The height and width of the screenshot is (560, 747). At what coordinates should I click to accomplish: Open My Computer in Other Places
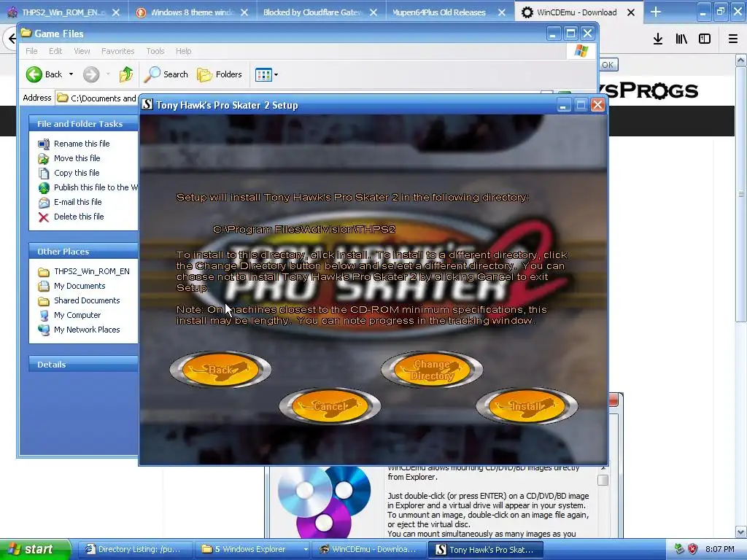(x=77, y=315)
